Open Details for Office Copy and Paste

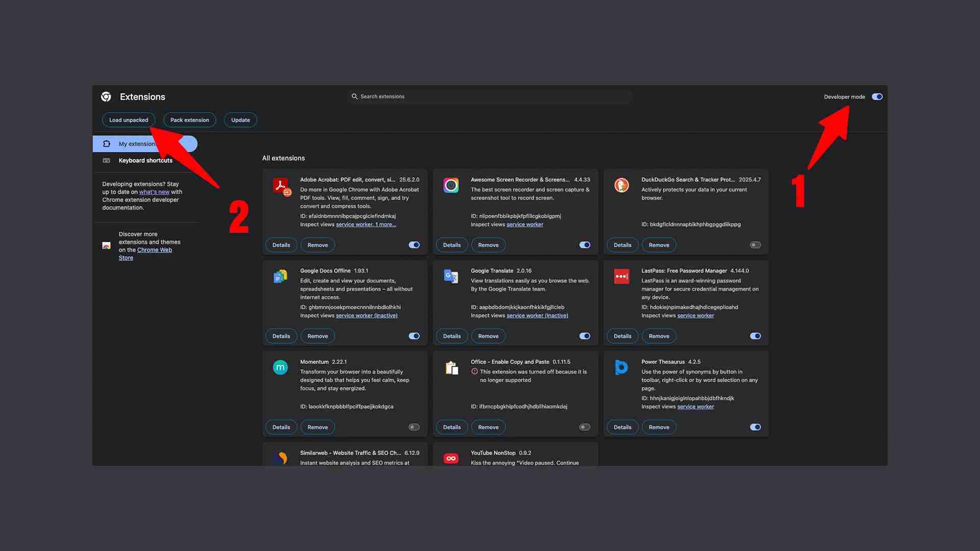pyautogui.click(x=452, y=427)
